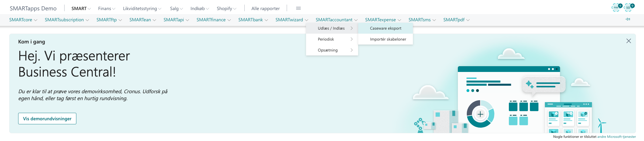The height and width of the screenshot is (141, 644).
Task: Open the Alle rapporter link
Action: 265,9
